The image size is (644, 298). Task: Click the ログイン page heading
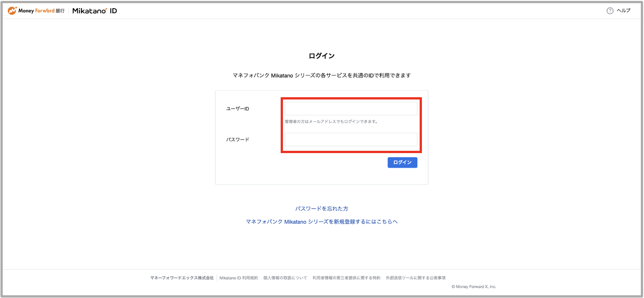pyautogui.click(x=322, y=56)
